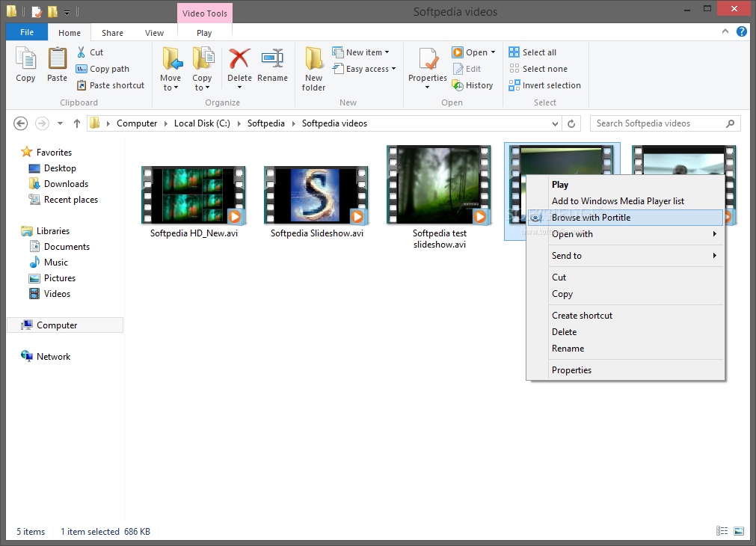Click Copy path in the ribbon
This screenshot has height=546, width=756.
[102, 69]
